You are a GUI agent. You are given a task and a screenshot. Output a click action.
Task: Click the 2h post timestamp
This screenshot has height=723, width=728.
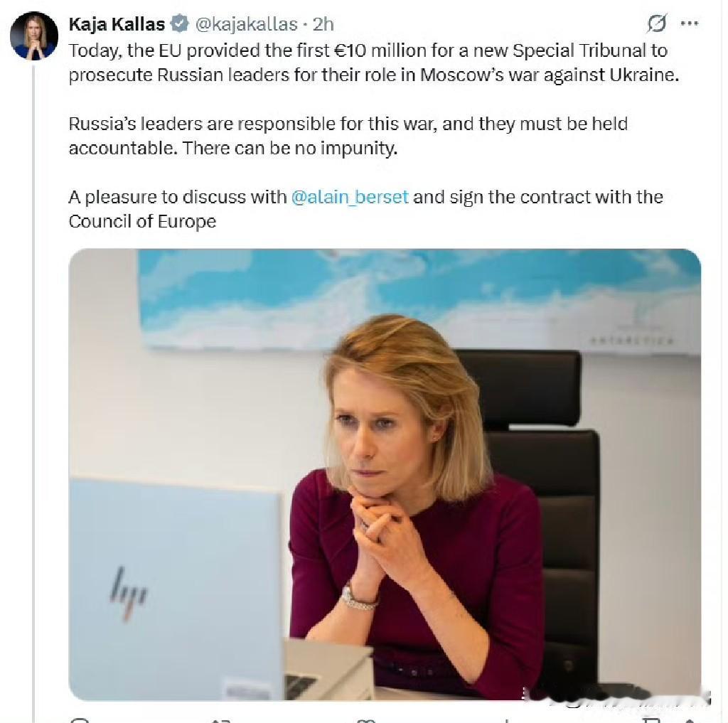323,24
